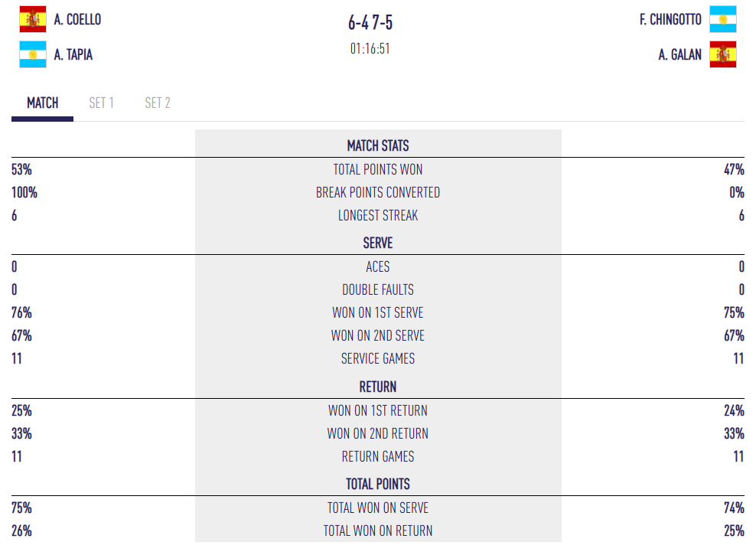Click the 01:16:51 match duration
The height and width of the screenshot is (555, 756).
coord(370,48)
